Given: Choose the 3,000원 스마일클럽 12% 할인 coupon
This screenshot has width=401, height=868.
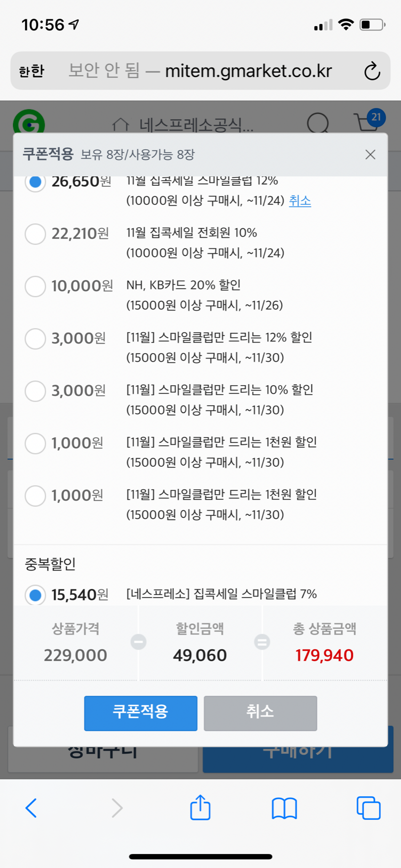Looking at the screenshot, I should (36, 339).
